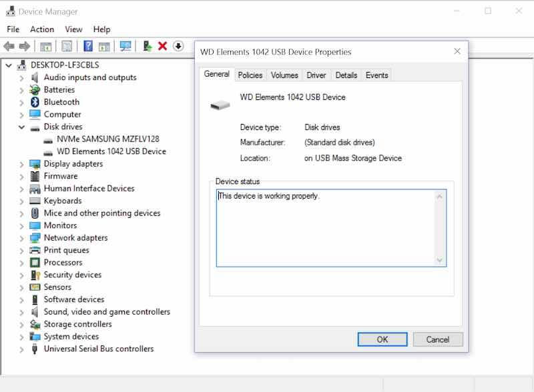Click the Back arrow in the toolbar
This screenshot has height=392, width=534.
pyautogui.click(x=9, y=46)
